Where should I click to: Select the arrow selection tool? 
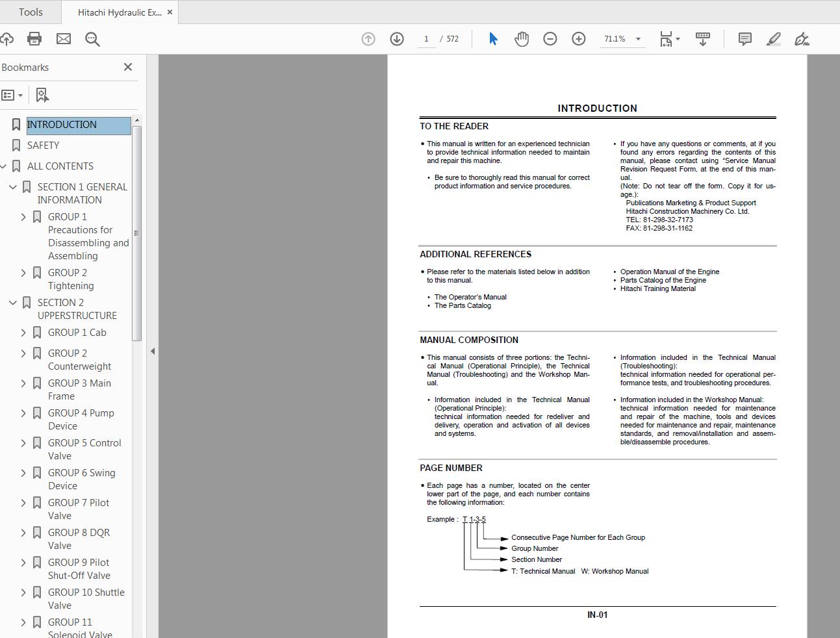pyautogui.click(x=493, y=39)
